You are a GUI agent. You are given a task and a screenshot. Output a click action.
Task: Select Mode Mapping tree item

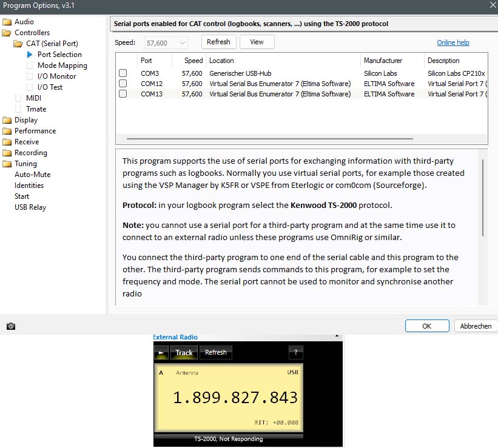pyautogui.click(x=62, y=65)
